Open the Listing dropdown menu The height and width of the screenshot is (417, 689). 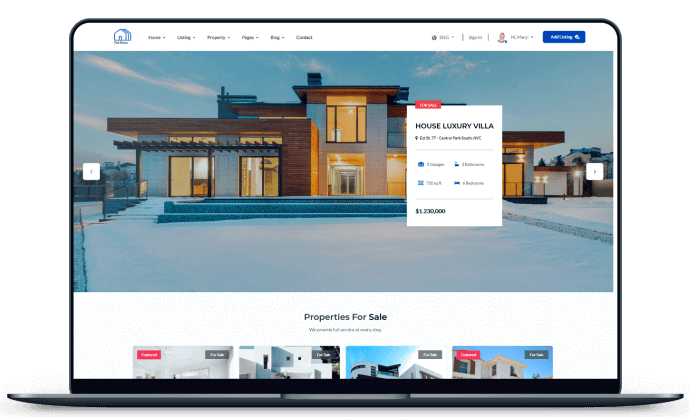186,37
